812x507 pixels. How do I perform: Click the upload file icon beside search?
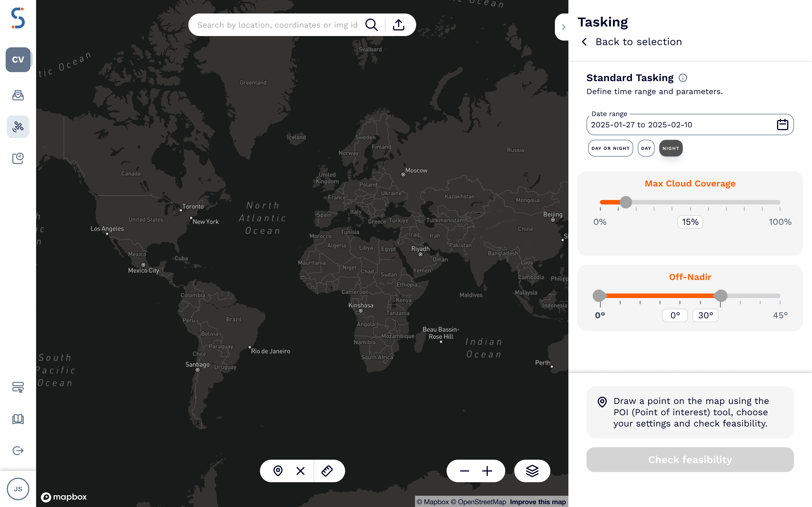click(x=399, y=25)
